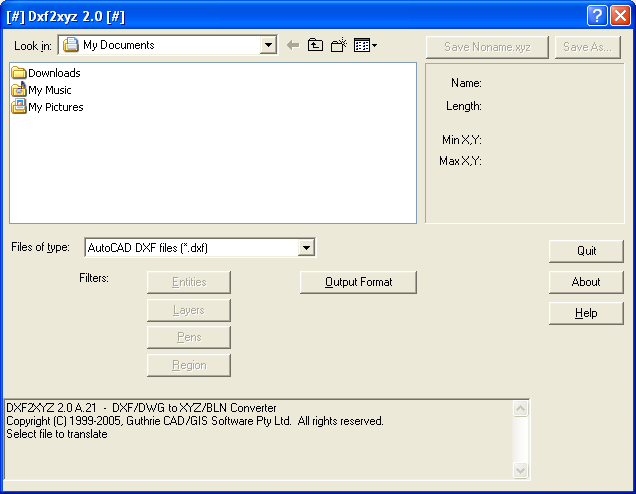This screenshot has width=636, height=494.
Task: Click the Copyright Guthrie CAD/GIS log line
Action: pos(195,421)
